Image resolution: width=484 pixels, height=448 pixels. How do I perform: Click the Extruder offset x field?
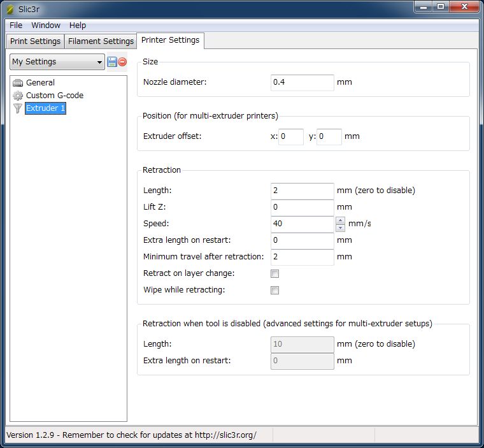pyautogui.click(x=291, y=136)
